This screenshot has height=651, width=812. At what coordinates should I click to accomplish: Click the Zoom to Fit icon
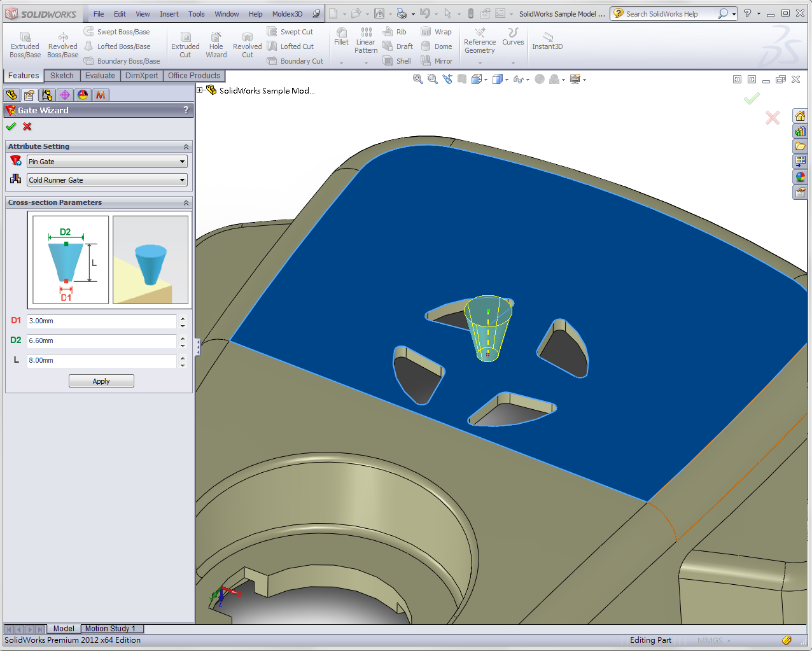417,79
